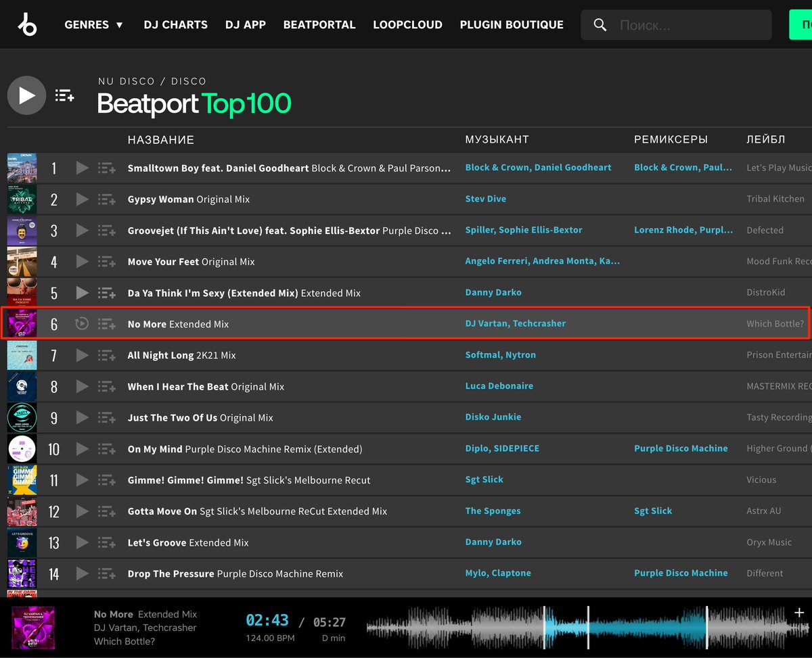Click the plus icon on player bar
Viewport: 812px width, 658px height.
pyautogui.click(x=799, y=613)
